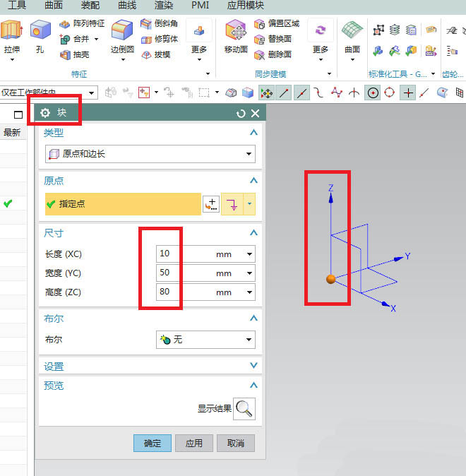This screenshot has width=466, height=476.
Task: Click the inferred point snap icon
Action: tap(232, 204)
